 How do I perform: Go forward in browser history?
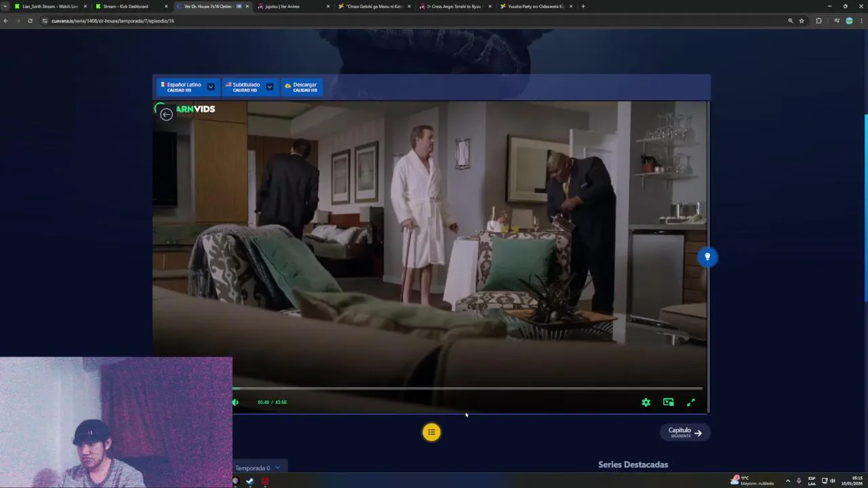tap(18, 21)
